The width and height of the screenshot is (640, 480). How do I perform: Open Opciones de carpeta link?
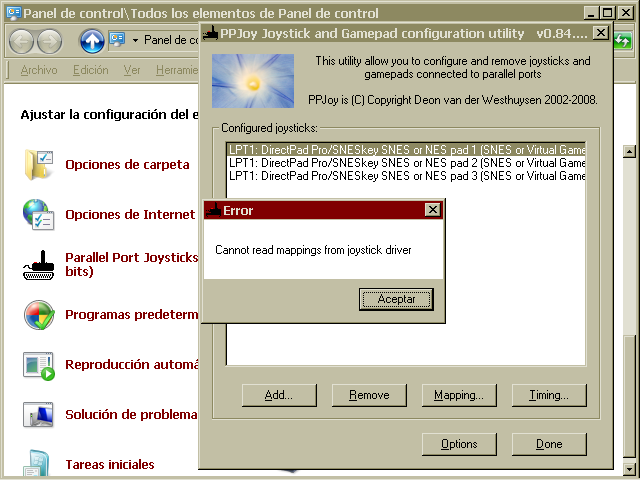tap(127, 164)
